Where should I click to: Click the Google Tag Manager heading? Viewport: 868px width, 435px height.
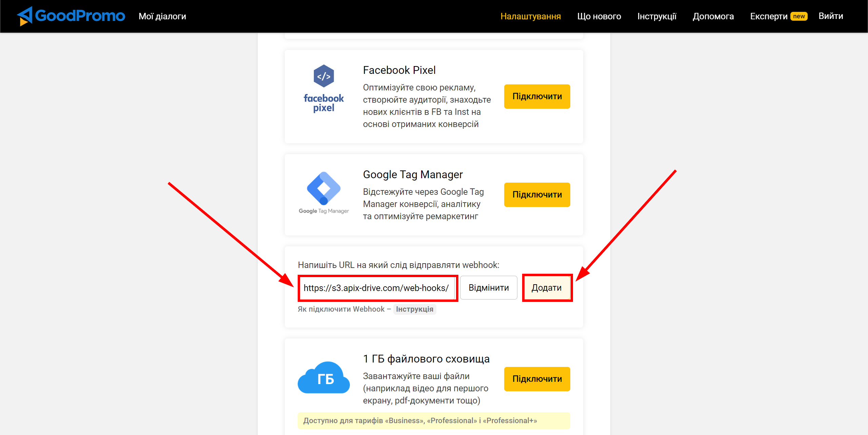(x=413, y=174)
